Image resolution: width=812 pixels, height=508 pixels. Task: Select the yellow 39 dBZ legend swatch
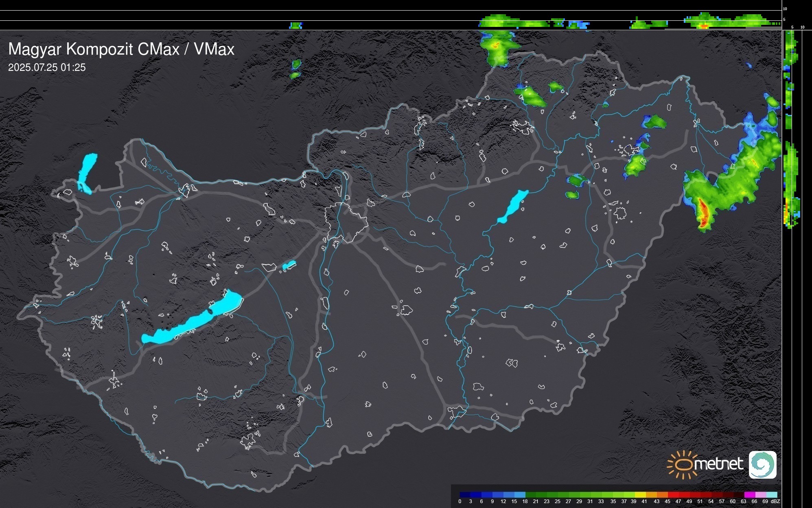pyautogui.click(x=640, y=495)
